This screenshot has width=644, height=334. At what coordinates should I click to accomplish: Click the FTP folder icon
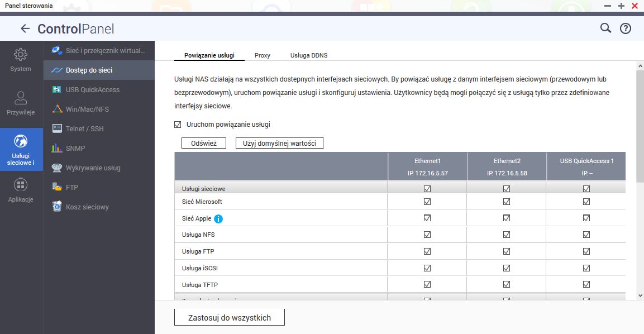[56, 187]
